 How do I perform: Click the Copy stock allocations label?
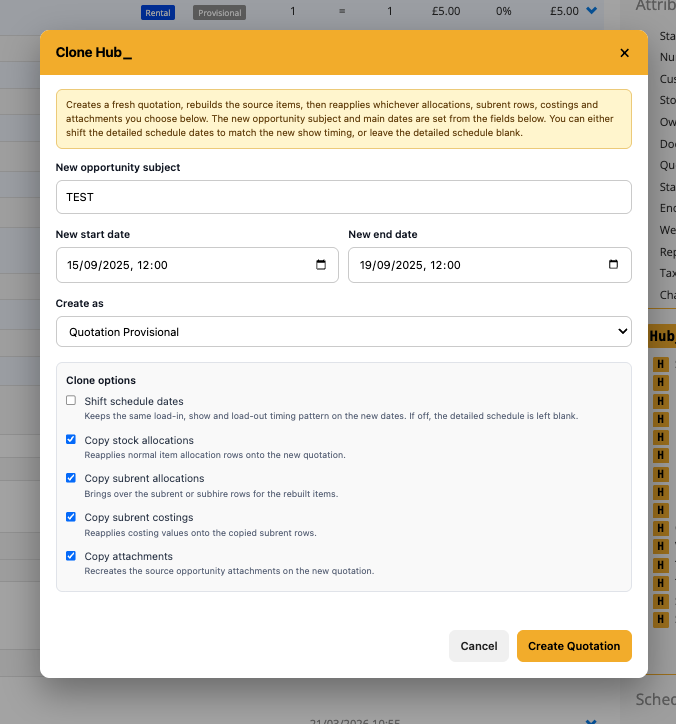pos(139,440)
